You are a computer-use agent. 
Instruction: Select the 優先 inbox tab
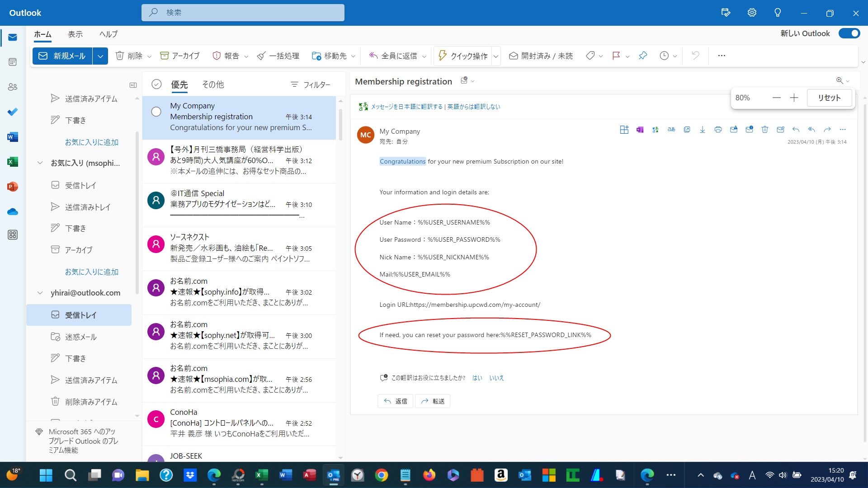coord(179,84)
